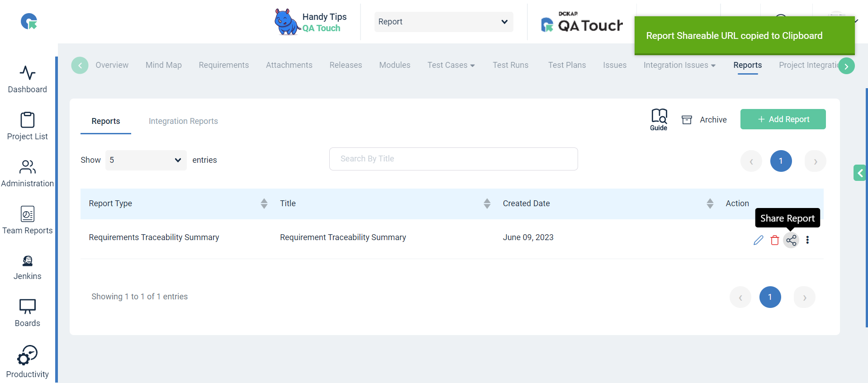Select the Reports sub-tab
Image resolution: width=868 pixels, height=383 pixels.
pyautogui.click(x=106, y=121)
